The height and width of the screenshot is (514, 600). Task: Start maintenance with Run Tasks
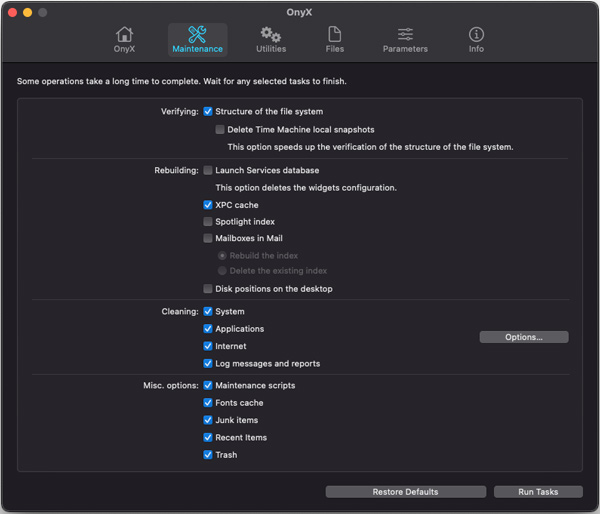tap(538, 492)
